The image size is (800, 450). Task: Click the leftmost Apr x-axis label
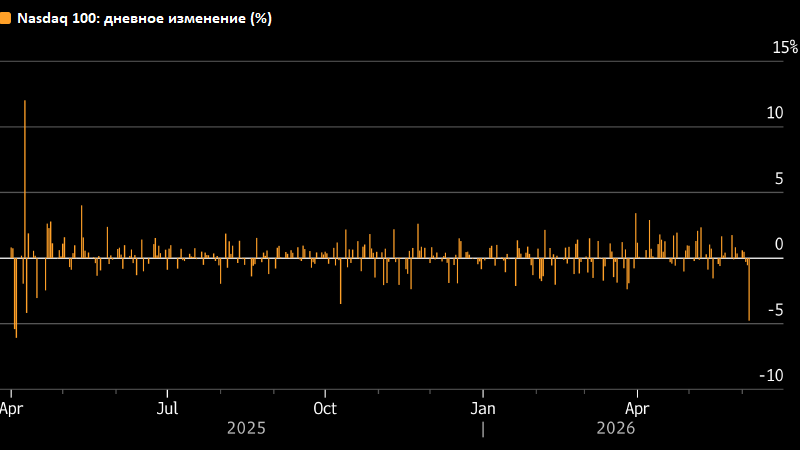tap(11, 409)
